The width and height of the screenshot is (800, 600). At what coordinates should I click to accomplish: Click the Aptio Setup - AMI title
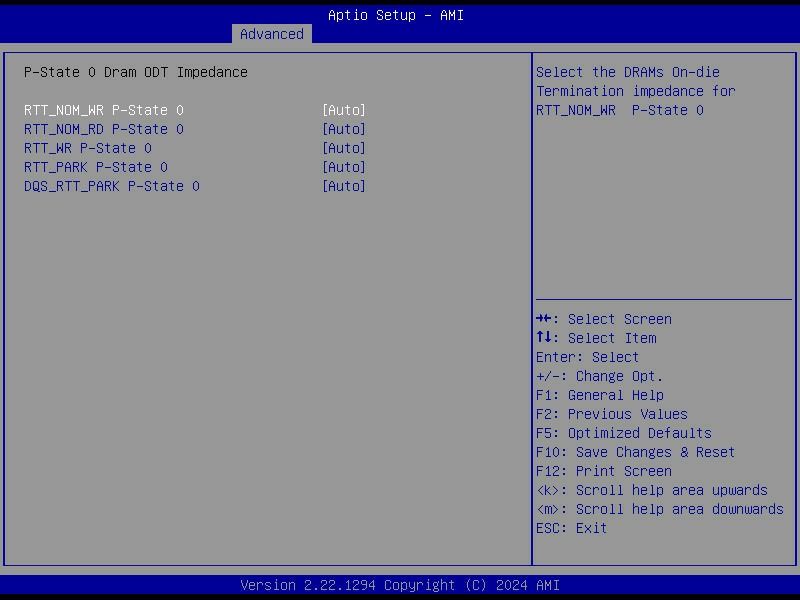(x=396, y=15)
